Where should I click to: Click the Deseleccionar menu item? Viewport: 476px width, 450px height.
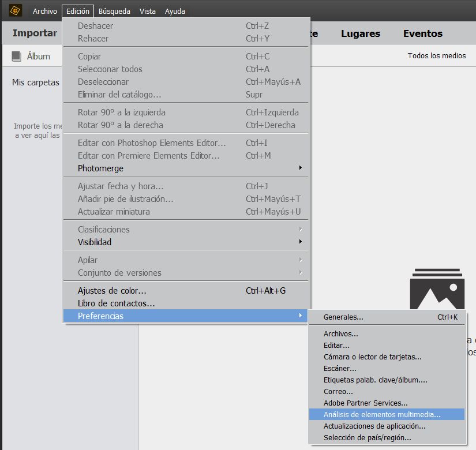pos(186,82)
